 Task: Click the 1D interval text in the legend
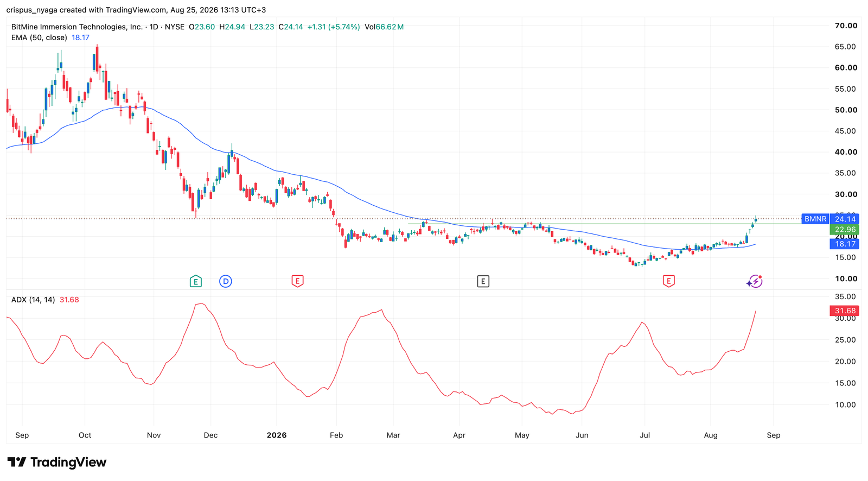[154, 27]
